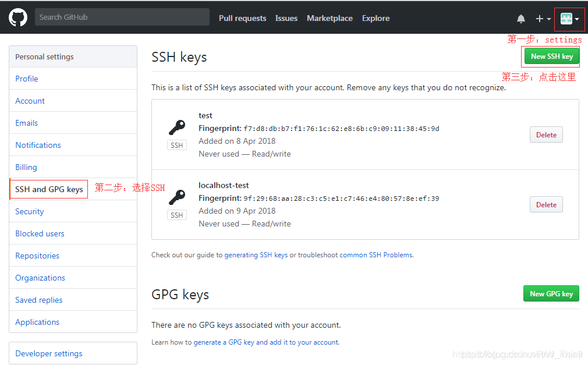Click the test key title
This screenshot has height=365, width=588.
(206, 115)
